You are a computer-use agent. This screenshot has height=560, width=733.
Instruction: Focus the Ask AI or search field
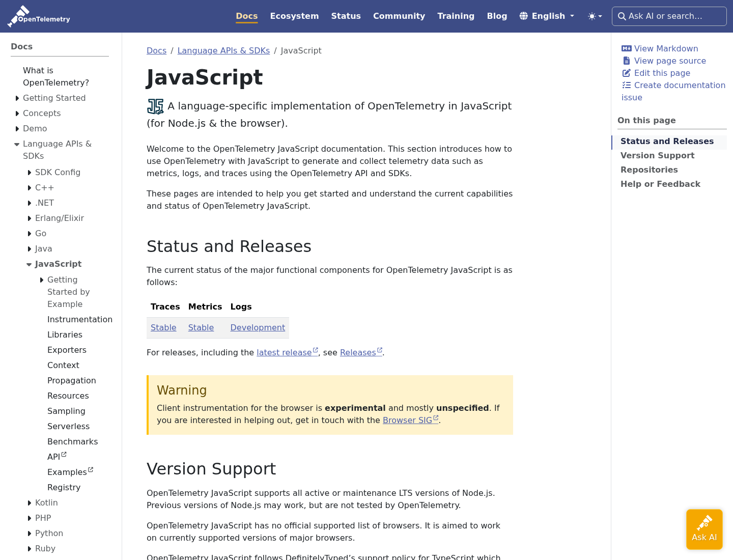click(x=669, y=16)
